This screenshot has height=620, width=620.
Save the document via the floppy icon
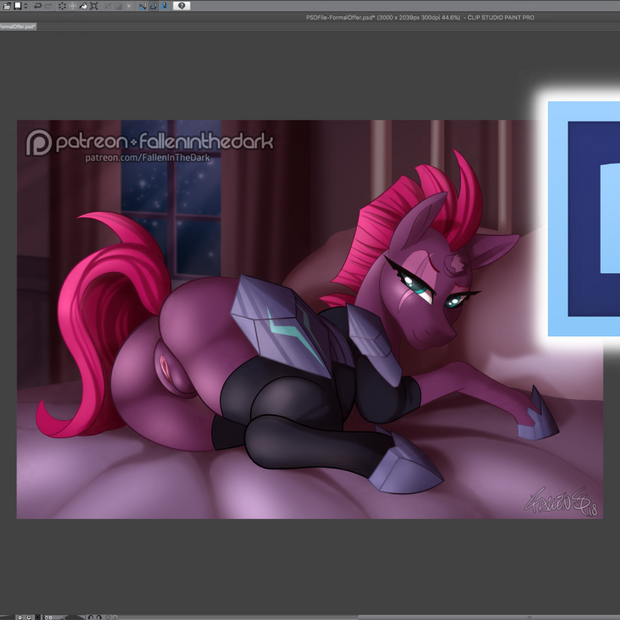tap(17, 6)
